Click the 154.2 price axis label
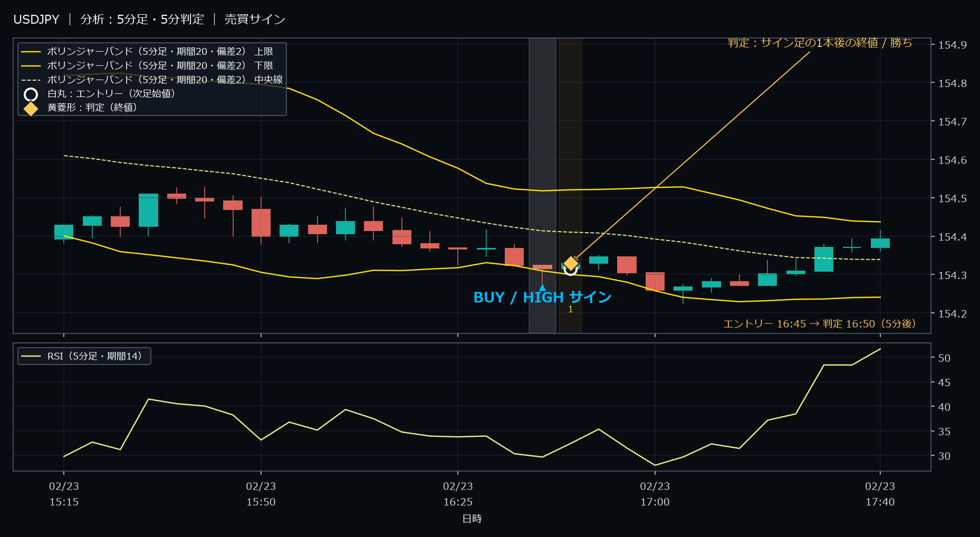This screenshot has width=980, height=537. [952, 314]
